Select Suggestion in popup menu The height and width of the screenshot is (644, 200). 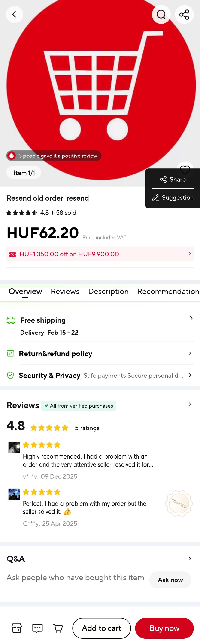coord(173,197)
